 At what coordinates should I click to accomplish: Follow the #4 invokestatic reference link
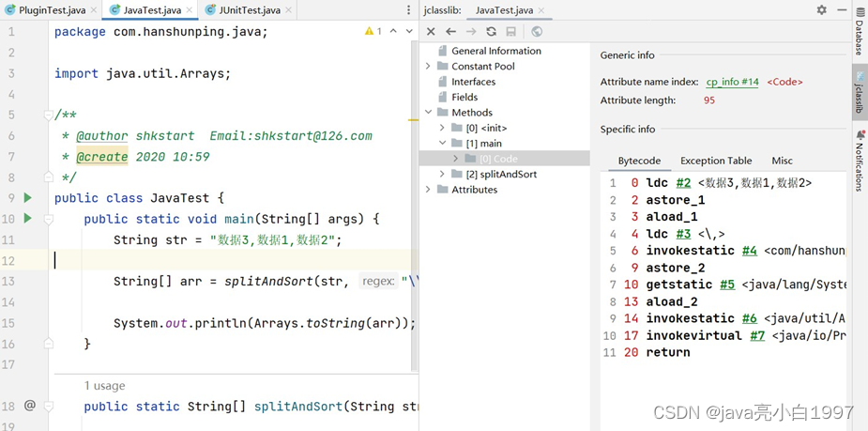(750, 251)
